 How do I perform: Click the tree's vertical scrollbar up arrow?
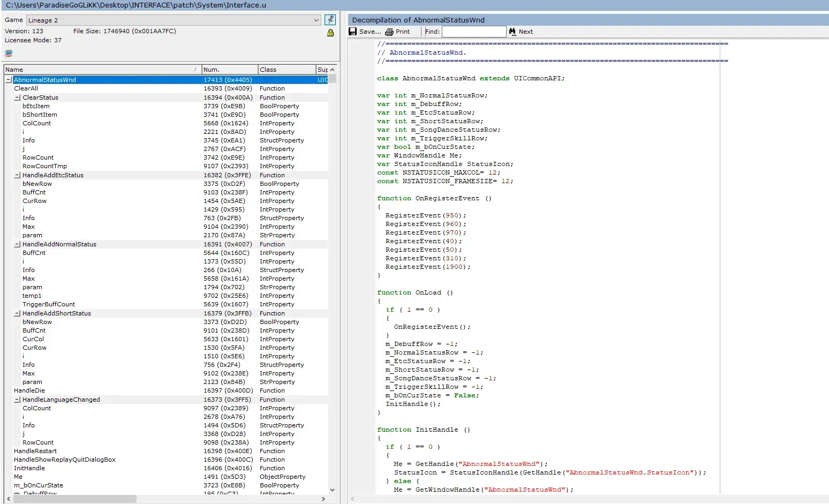(332, 70)
